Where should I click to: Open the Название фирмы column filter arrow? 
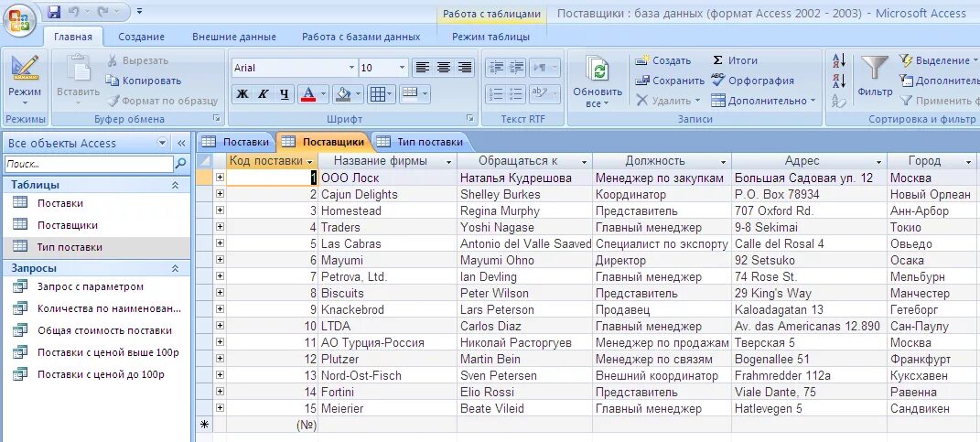[448, 161]
